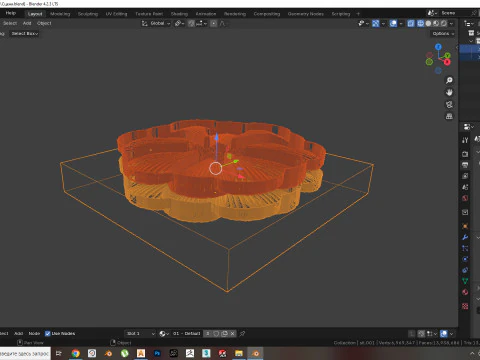Click the pan view hand icon

tap(449, 92)
